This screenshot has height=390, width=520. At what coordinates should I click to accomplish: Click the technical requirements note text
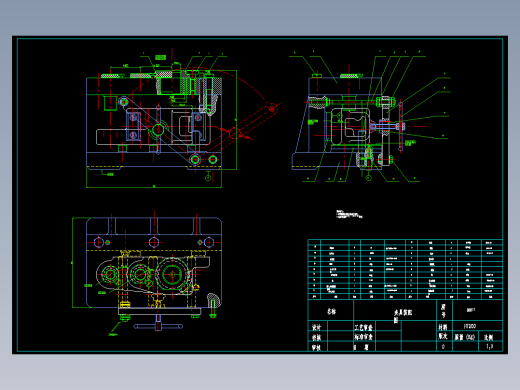(349, 214)
